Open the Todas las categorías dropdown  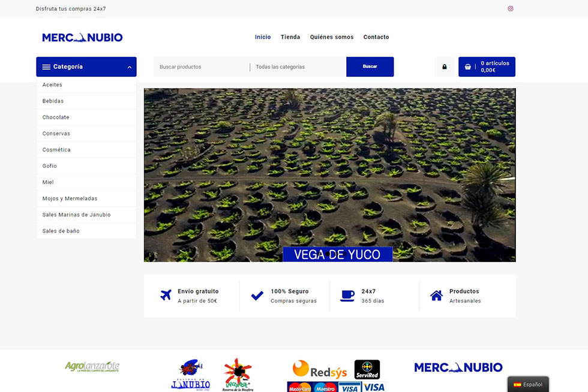pos(298,67)
